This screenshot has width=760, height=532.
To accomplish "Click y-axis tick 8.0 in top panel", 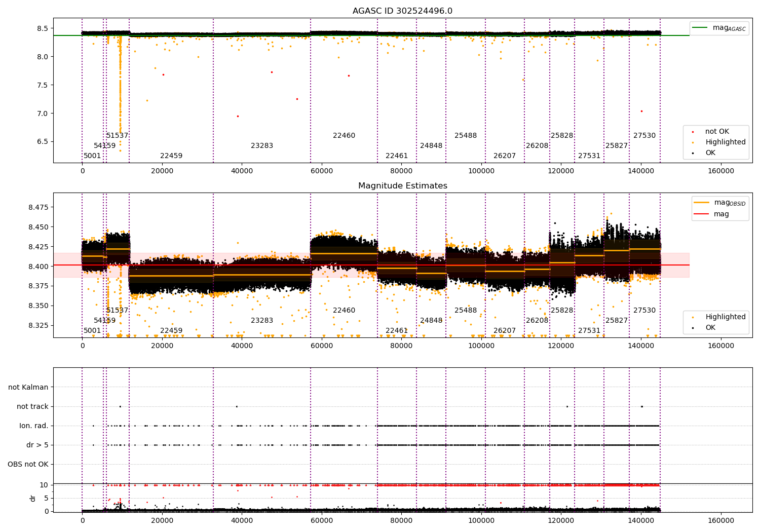I will 43,57.
